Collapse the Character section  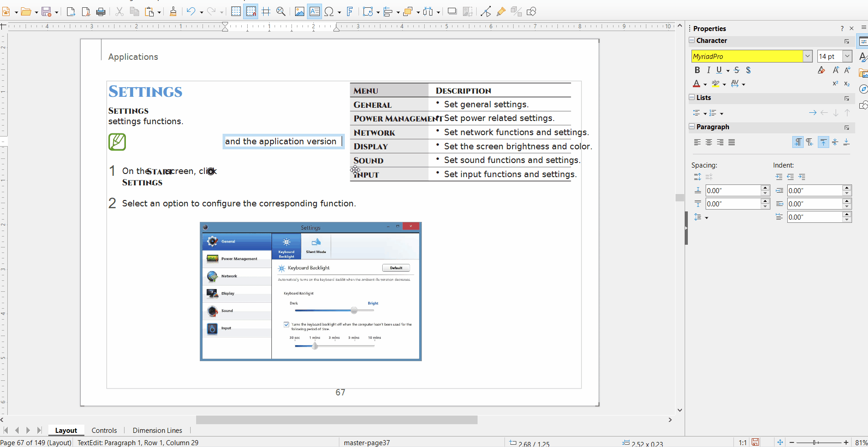tap(692, 40)
